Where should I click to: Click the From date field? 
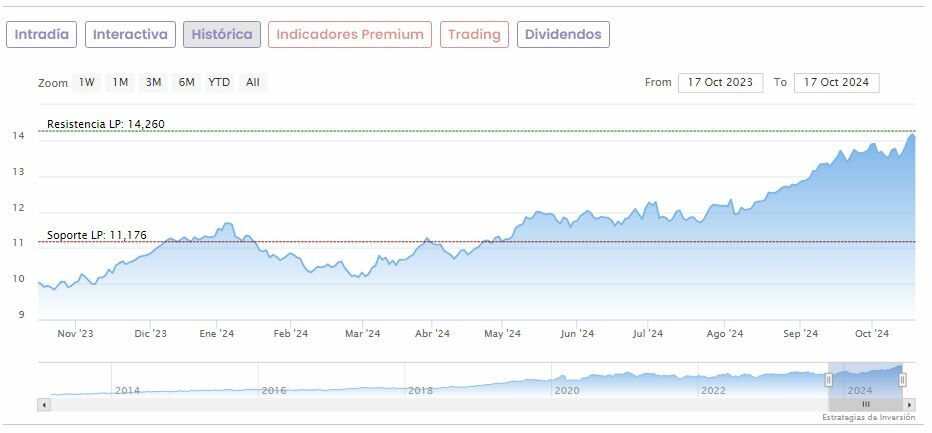(720, 83)
